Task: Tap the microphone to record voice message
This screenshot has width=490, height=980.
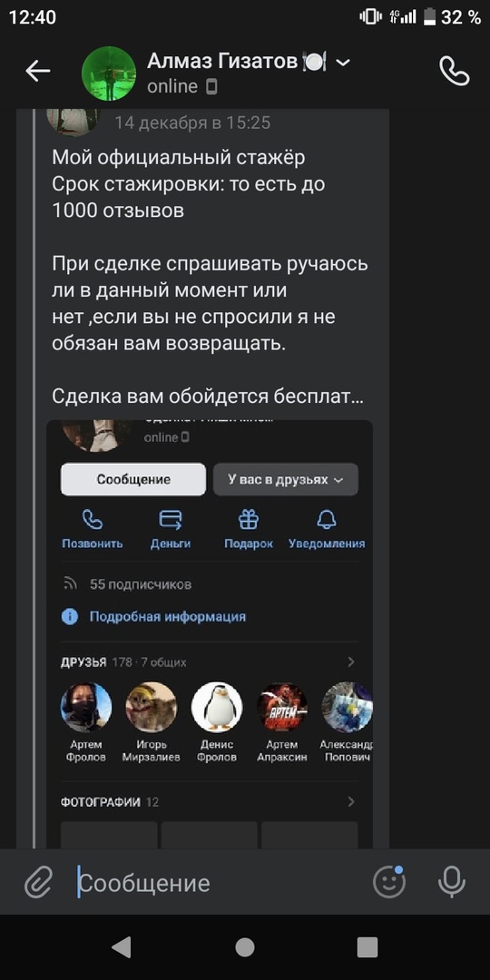Action: pos(452,882)
